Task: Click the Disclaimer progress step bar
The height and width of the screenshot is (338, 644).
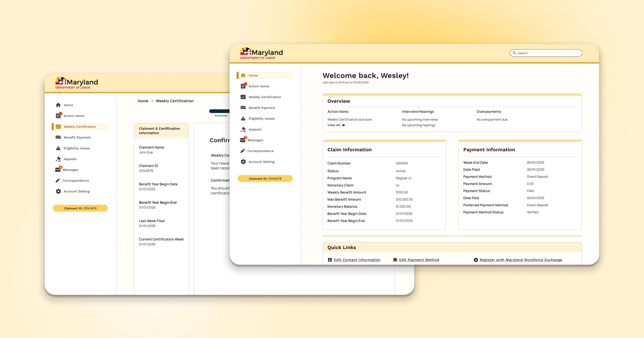Action: (x=219, y=111)
